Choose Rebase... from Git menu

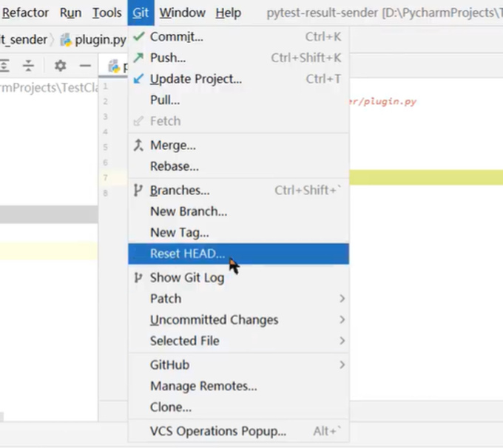tap(174, 166)
